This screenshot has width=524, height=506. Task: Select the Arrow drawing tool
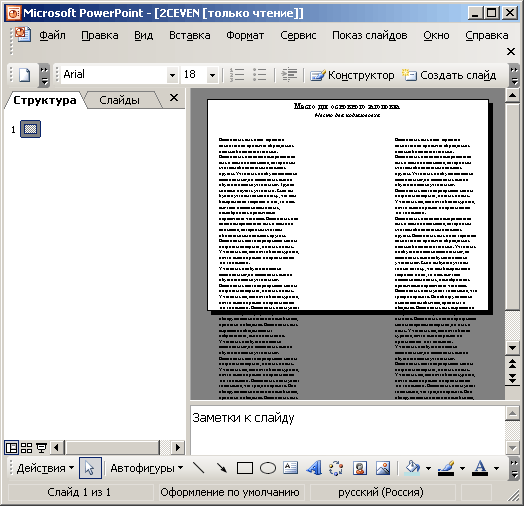pyautogui.click(x=222, y=468)
